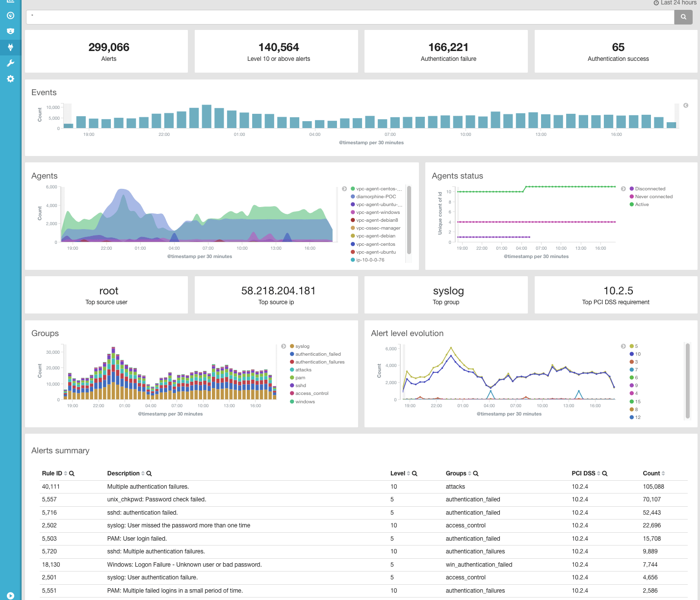Toggle Disconnected series in Agents status legend
Image resolution: width=700 pixels, height=600 pixels.
click(648, 189)
